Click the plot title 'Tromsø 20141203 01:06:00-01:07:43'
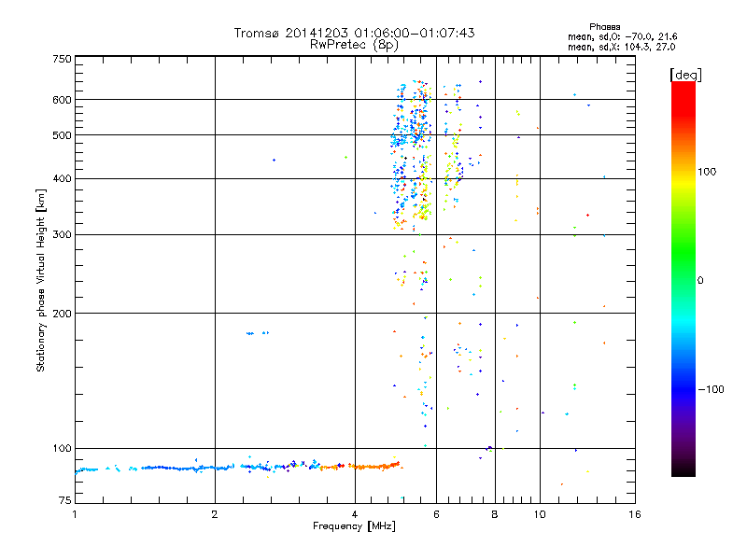This screenshot has width=747, height=560. [354, 33]
